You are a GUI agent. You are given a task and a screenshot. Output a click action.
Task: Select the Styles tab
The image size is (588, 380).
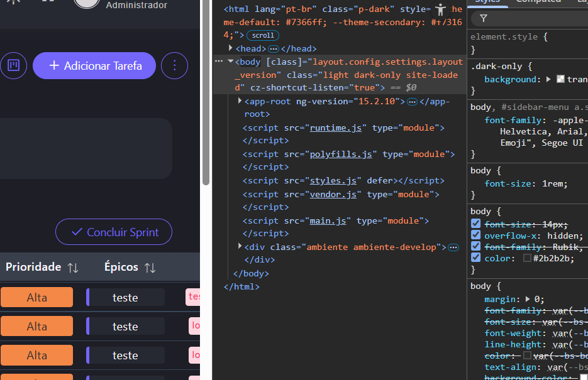(486, 2)
